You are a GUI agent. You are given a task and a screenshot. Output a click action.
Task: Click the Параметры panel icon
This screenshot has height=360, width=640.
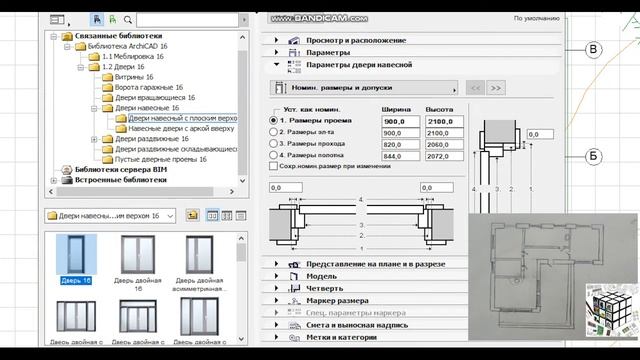pyautogui.click(x=294, y=53)
